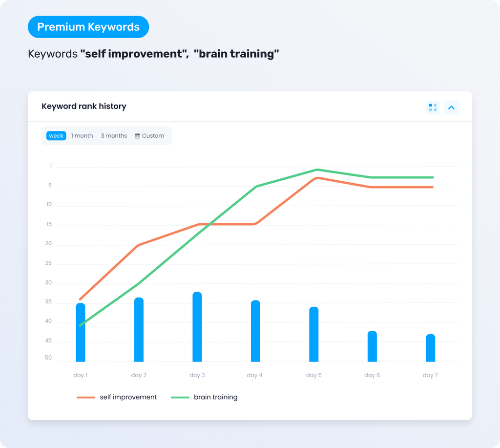Click the Keyword rank history title
This screenshot has width=500, height=448.
(x=84, y=106)
